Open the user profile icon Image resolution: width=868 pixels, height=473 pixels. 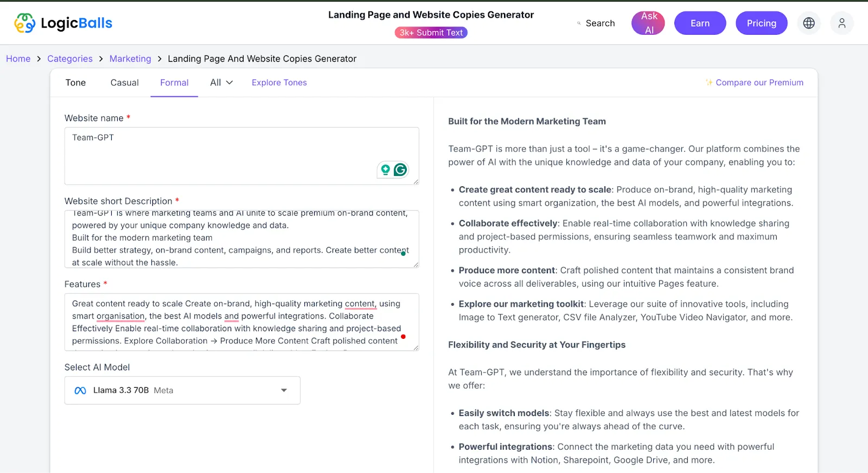coord(842,23)
